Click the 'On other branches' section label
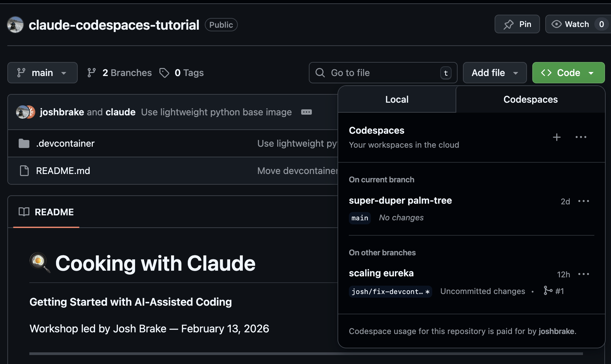Image resolution: width=611 pixels, height=364 pixels. pyautogui.click(x=382, y=253)
